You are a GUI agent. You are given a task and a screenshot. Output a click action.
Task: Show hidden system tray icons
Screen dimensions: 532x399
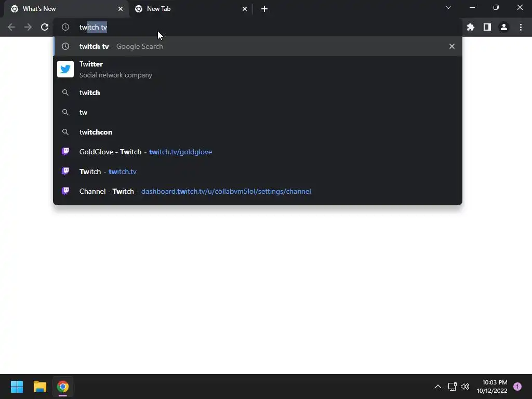coord(438,387)
